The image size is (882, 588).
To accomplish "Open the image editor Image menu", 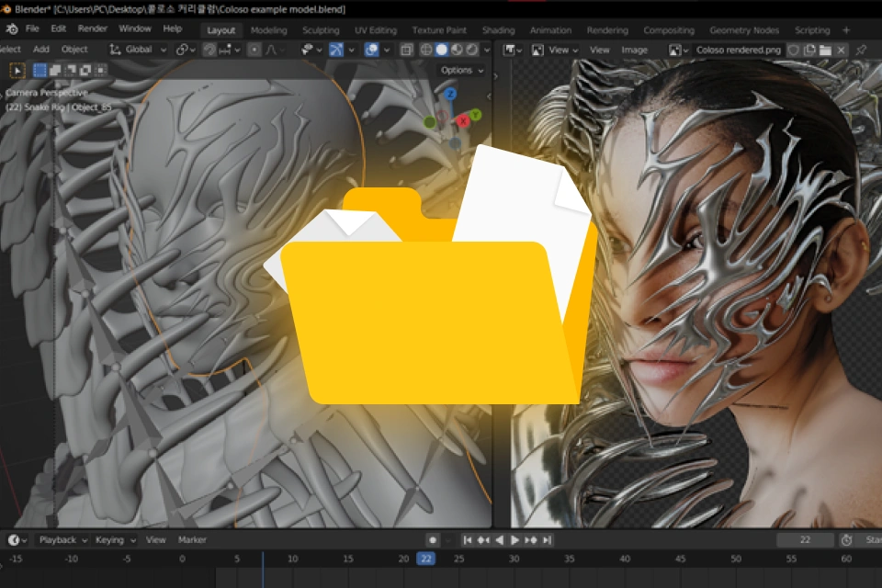I will point(635,51).
